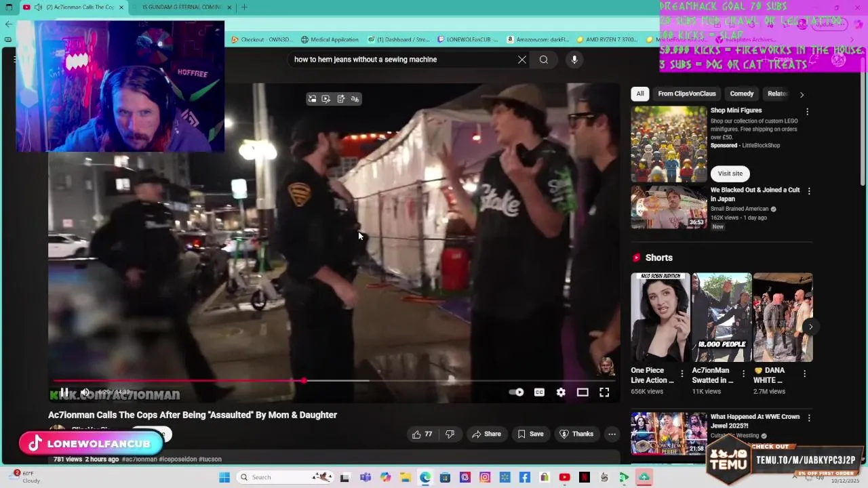Switch to theater mode view
The image size is (868, 488).
(583, 392)
